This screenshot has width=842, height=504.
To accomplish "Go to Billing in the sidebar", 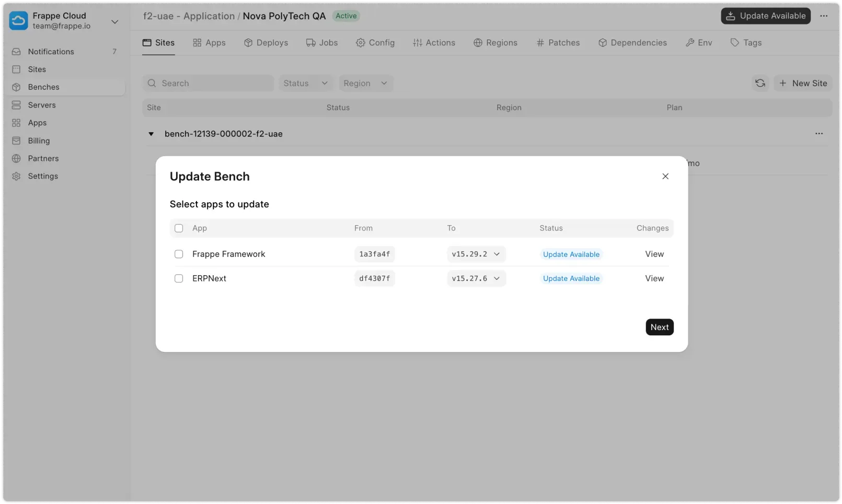I will 38,140.
